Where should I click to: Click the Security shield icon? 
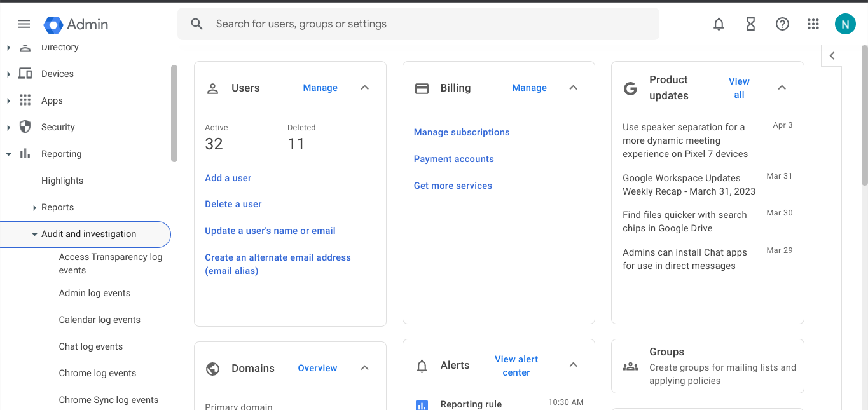coord(25,127)
